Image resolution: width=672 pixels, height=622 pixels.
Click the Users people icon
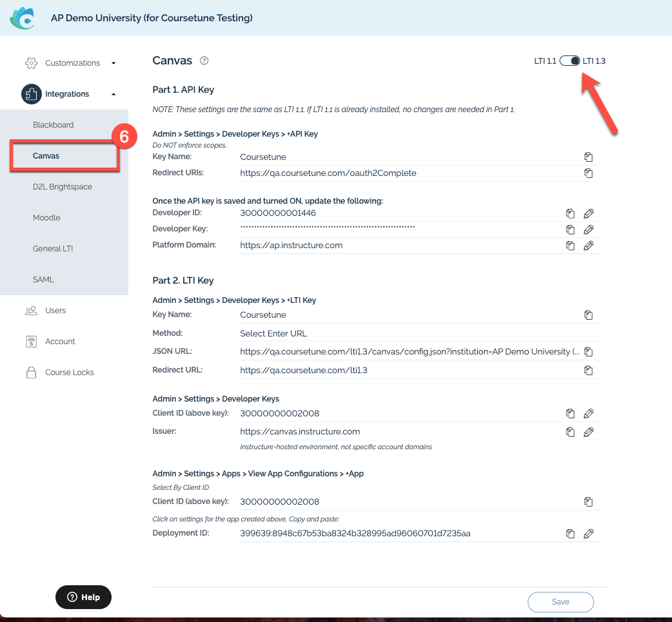pos(32,311)
